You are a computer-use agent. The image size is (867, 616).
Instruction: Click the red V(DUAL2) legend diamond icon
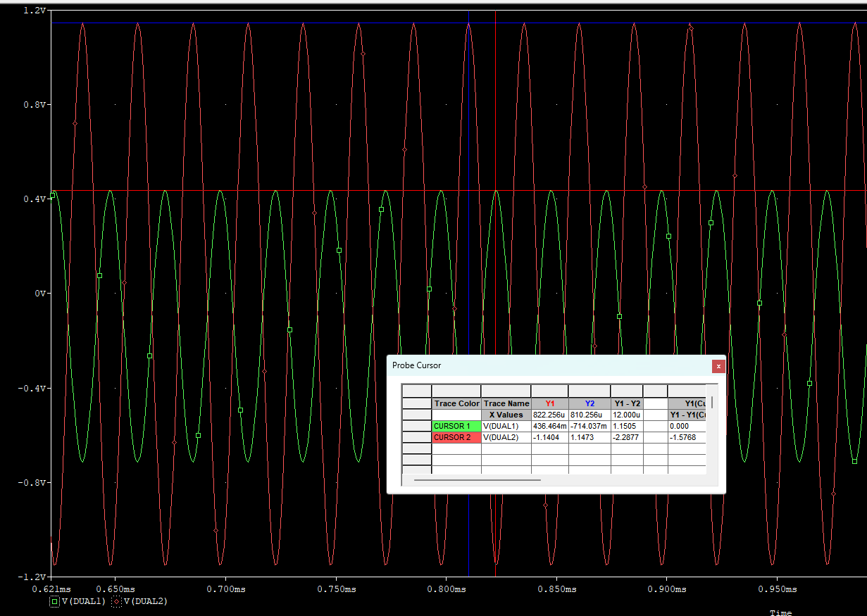click(x=117, y=601)
